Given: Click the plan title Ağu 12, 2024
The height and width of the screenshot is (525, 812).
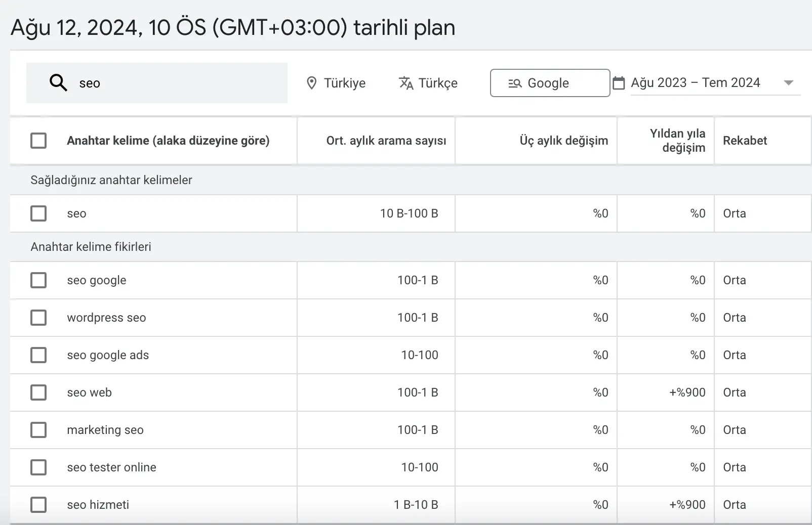Looking at the screenshot, I should click(233, 28).
